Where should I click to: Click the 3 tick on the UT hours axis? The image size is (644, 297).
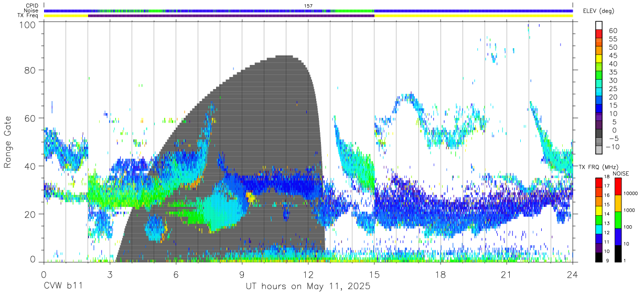pos(110,274)
